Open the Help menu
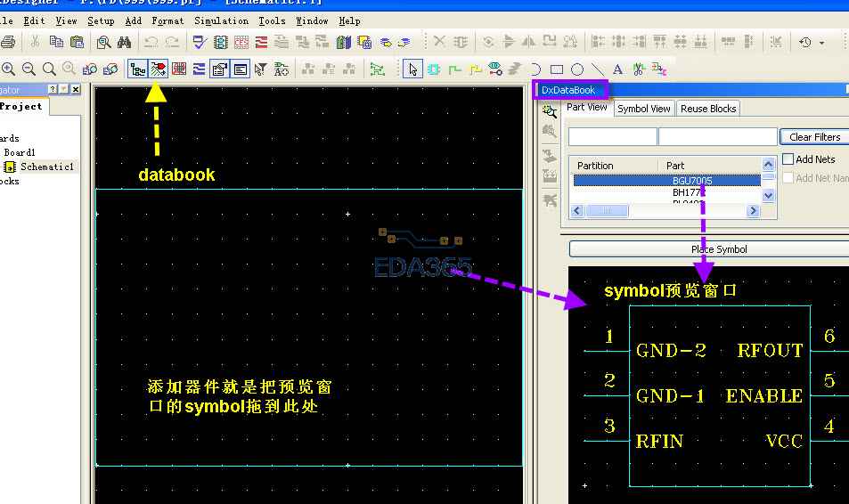The image size is (849, 504). [x=350, y=20]
